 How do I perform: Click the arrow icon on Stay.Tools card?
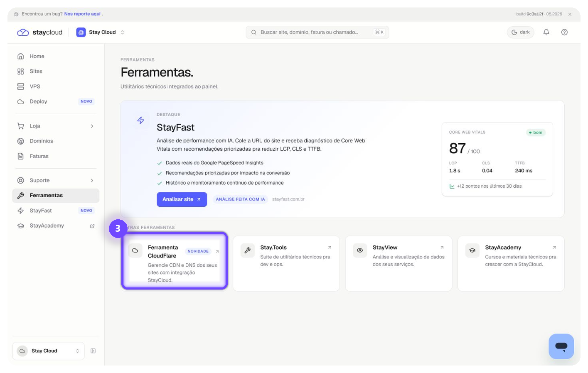pyautogui.click(x=330, y=248)
